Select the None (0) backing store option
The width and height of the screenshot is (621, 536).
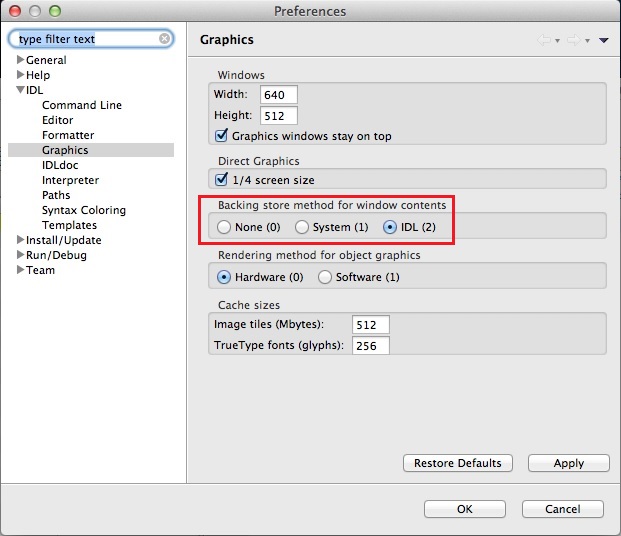[x=224, y=227]
